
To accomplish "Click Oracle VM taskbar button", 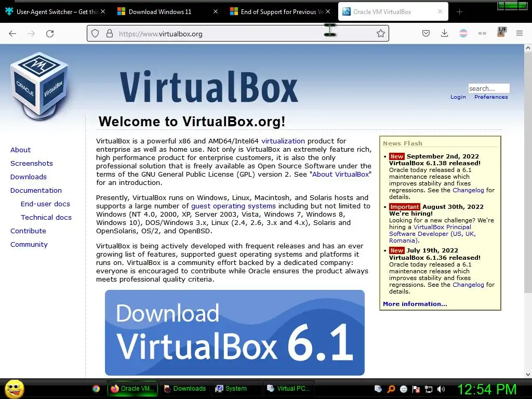I will (x=133, y=389).
